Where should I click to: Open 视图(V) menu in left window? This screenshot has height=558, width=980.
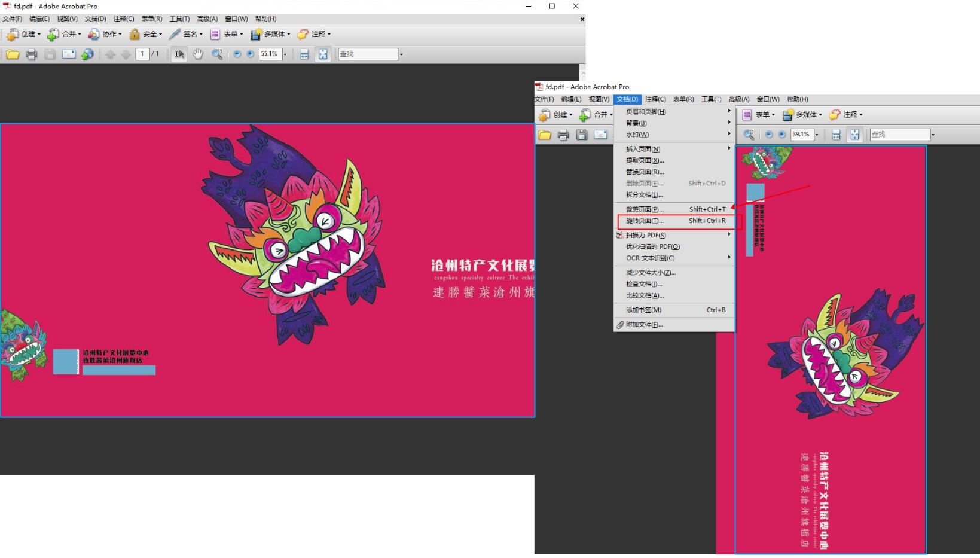click(x=67, y=19)
